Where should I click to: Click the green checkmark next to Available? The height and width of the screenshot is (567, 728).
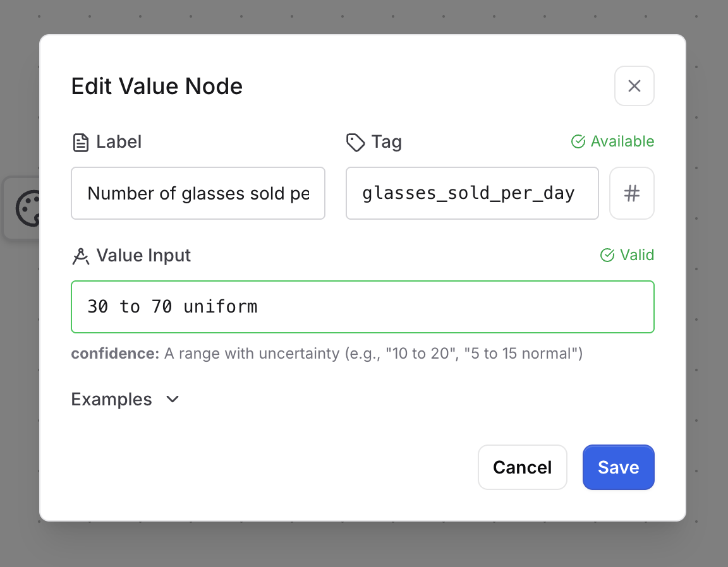[x=578, y=141]
